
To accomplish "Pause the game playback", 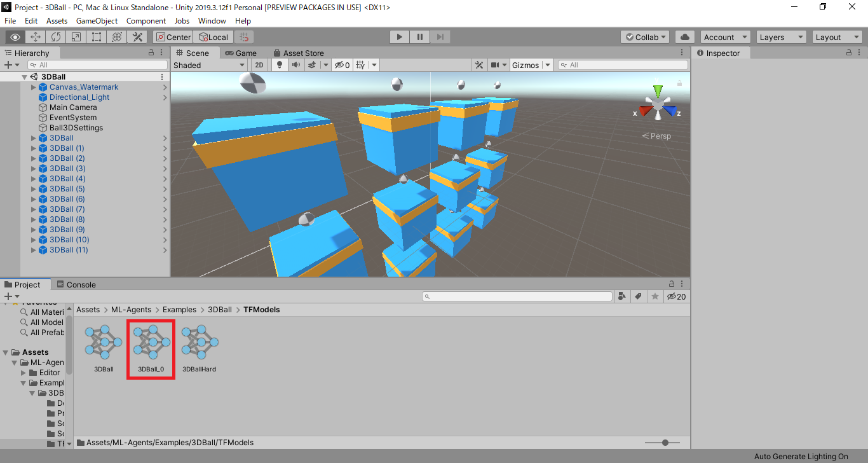I will click(x=420, y=37).
